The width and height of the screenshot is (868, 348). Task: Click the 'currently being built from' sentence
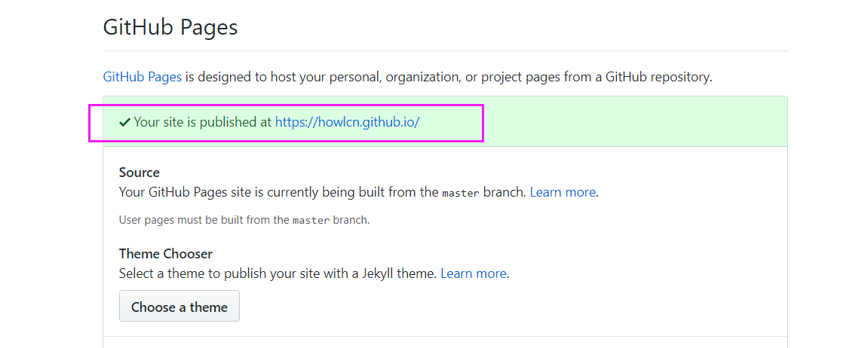tap(322, 193)
